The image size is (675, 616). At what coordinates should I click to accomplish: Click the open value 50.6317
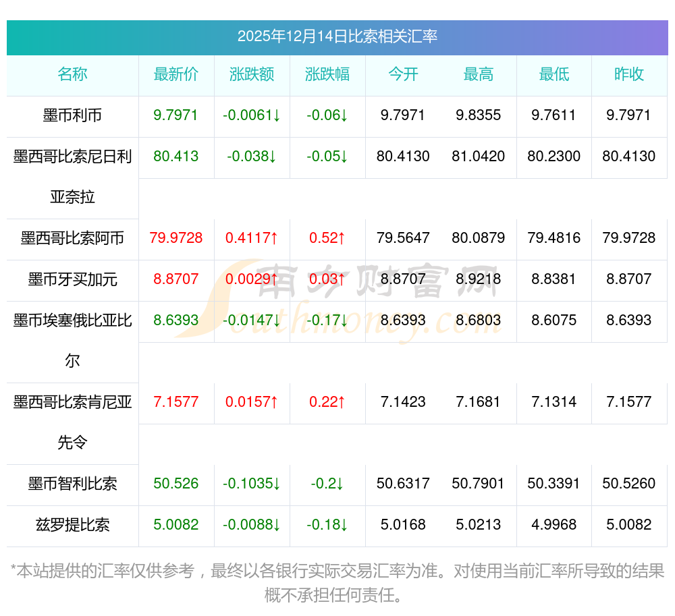click(403, 484)
